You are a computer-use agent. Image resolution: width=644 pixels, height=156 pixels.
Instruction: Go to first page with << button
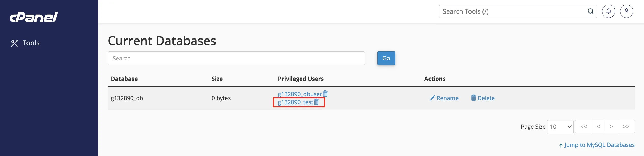click(x=583, y=127)
